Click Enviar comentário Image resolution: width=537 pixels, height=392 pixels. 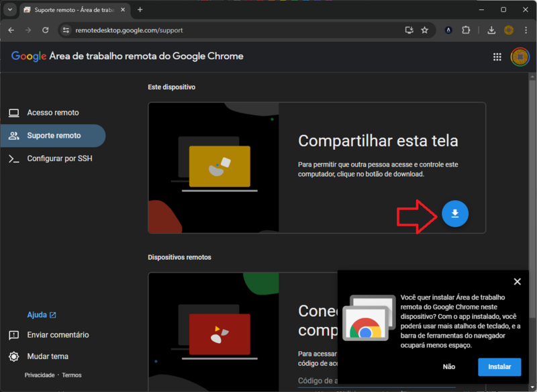[x=49, y=335]
